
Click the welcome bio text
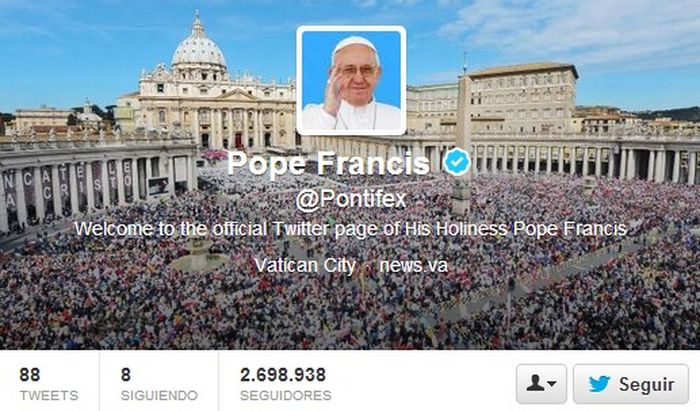[351, 229]
